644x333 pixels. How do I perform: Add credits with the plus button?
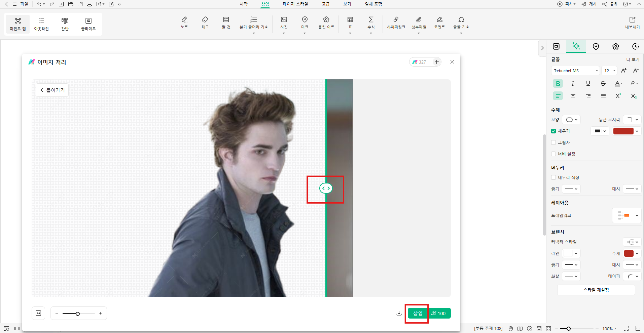[x=436, y=62]
